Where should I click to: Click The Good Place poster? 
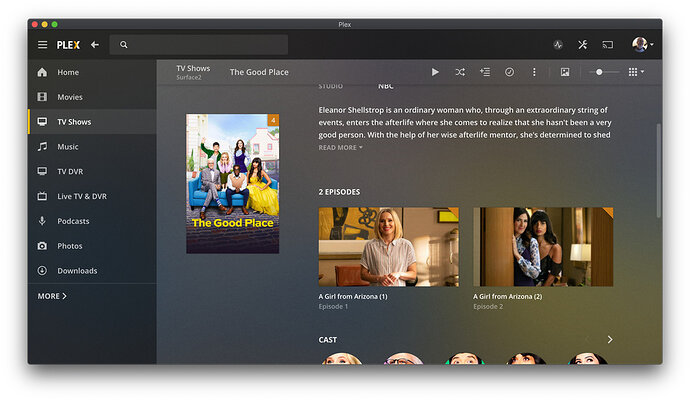pyautogui.click(x=232, y=183)
